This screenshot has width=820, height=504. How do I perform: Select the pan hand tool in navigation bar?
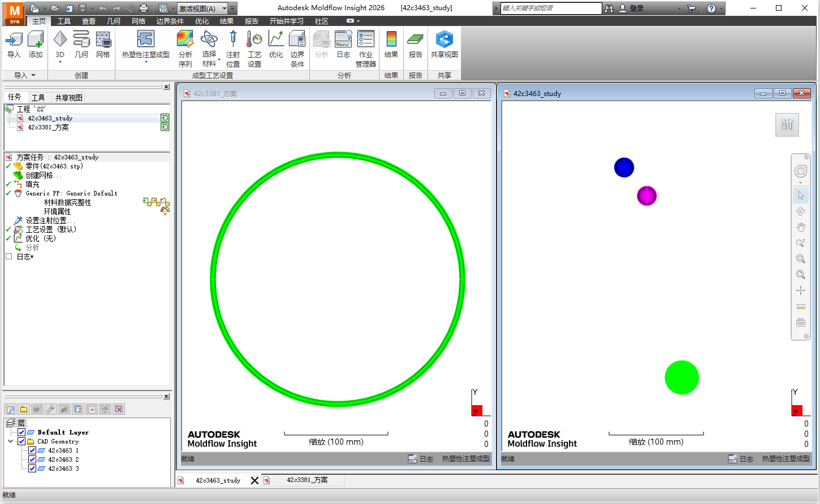[801, 227]
